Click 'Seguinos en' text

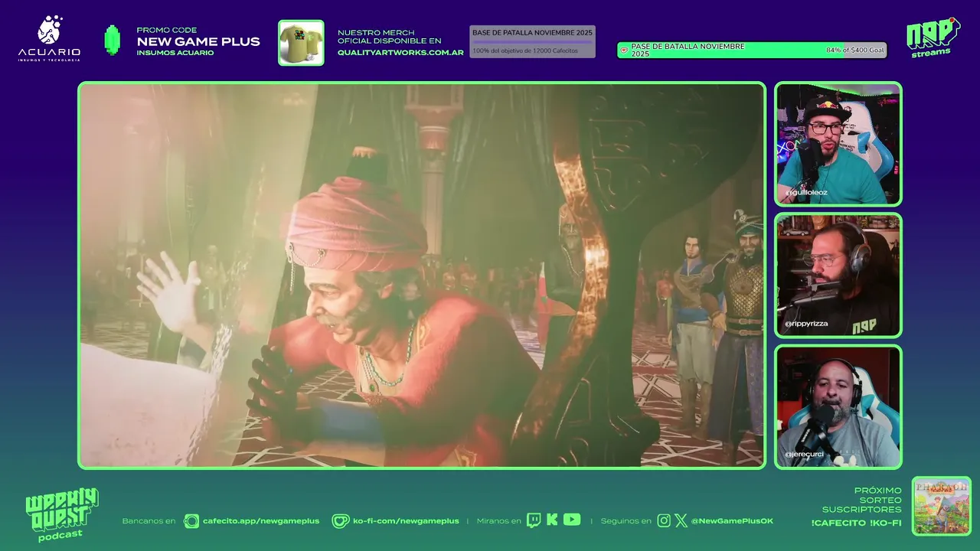[x=626, y=521]
